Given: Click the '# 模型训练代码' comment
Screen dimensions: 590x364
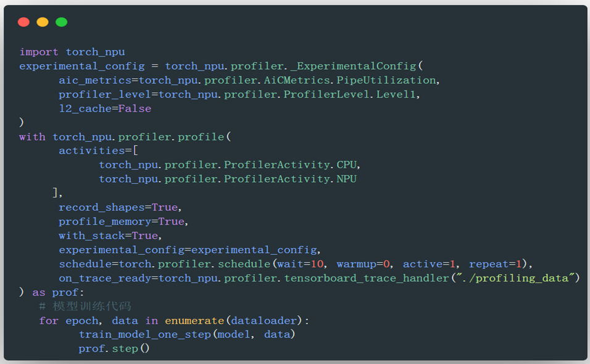Looking at the screenshot, I should pos(85,307).
